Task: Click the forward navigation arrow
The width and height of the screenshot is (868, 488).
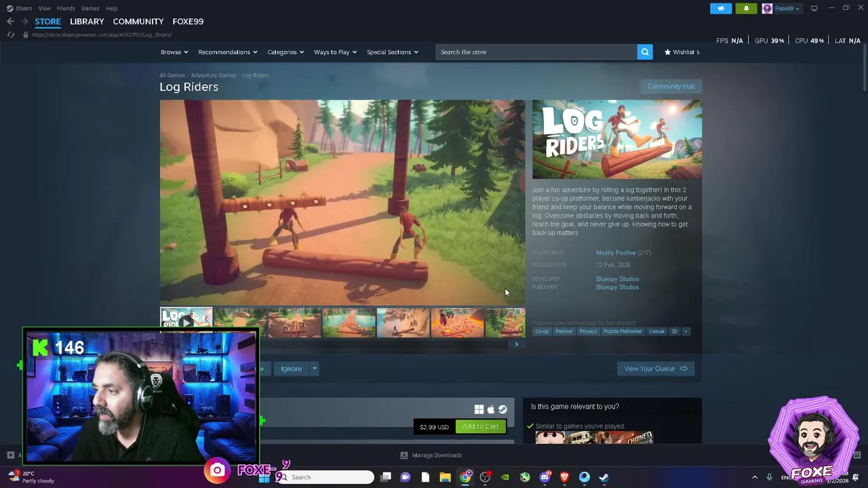Action: click(x=24, y=22)
